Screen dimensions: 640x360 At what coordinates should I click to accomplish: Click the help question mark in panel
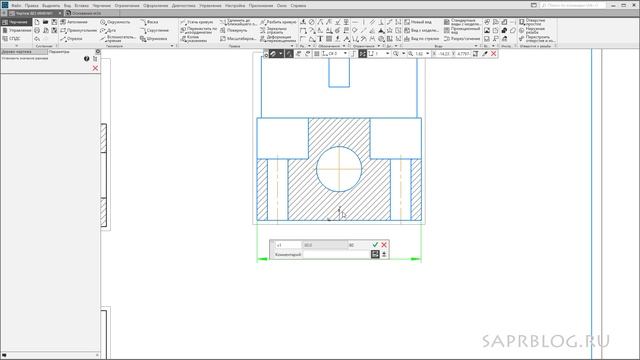(87, 59)
